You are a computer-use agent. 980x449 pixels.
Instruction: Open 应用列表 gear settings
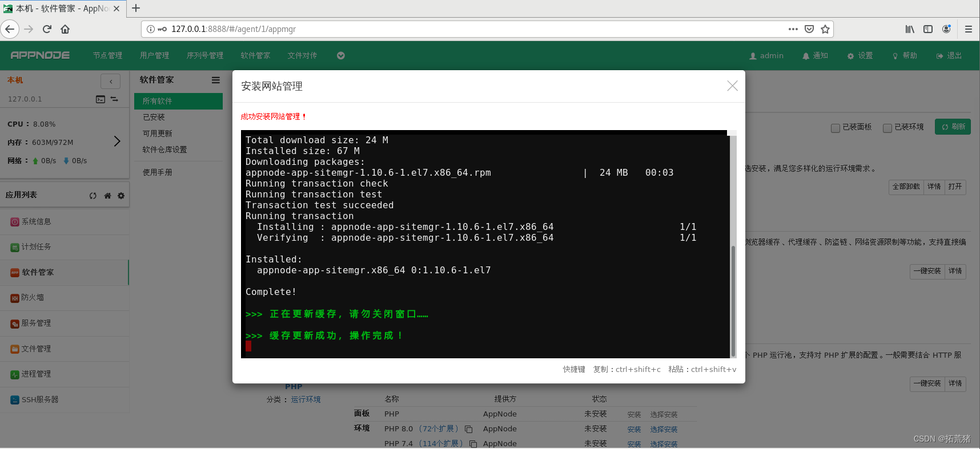[x=121, y=196]
